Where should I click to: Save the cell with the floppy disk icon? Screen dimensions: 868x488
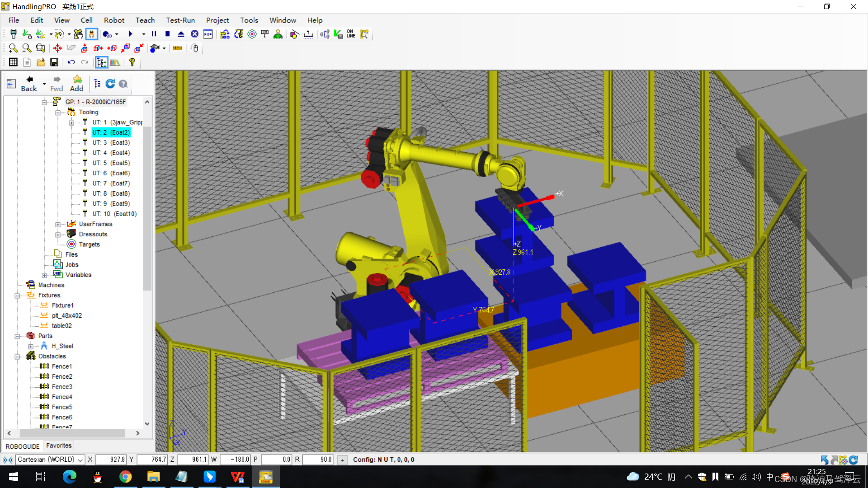pos(54,62)
